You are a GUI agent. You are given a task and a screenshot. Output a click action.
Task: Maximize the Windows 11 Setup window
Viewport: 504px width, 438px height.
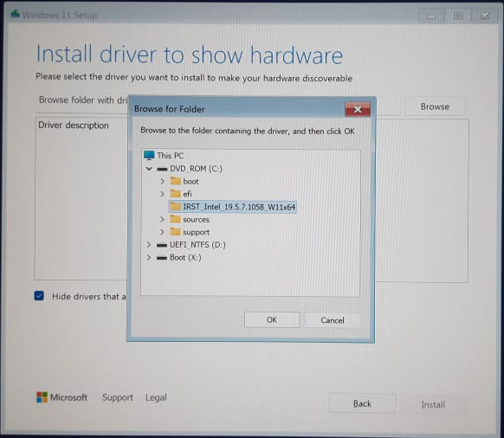(x=458, y=16)
